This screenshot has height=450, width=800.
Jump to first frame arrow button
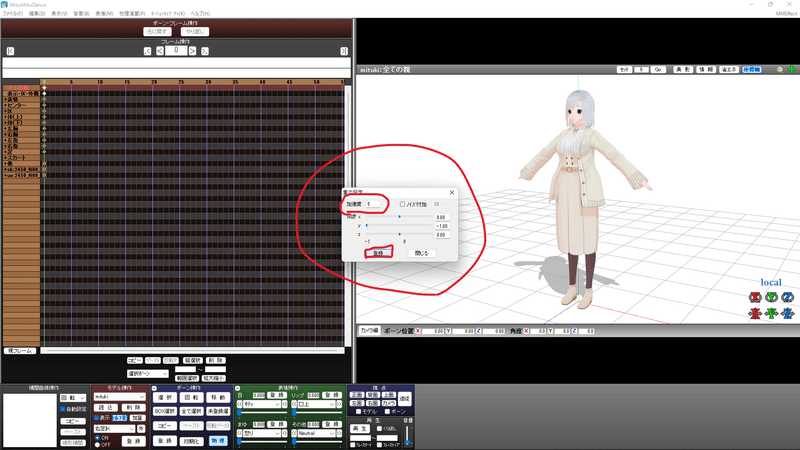(x=10, y=51)
